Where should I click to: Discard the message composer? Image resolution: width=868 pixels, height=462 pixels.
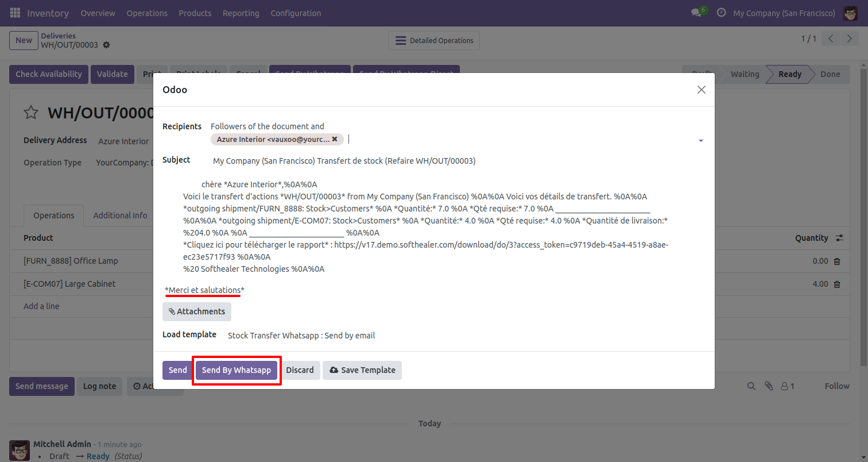(300, 370)
